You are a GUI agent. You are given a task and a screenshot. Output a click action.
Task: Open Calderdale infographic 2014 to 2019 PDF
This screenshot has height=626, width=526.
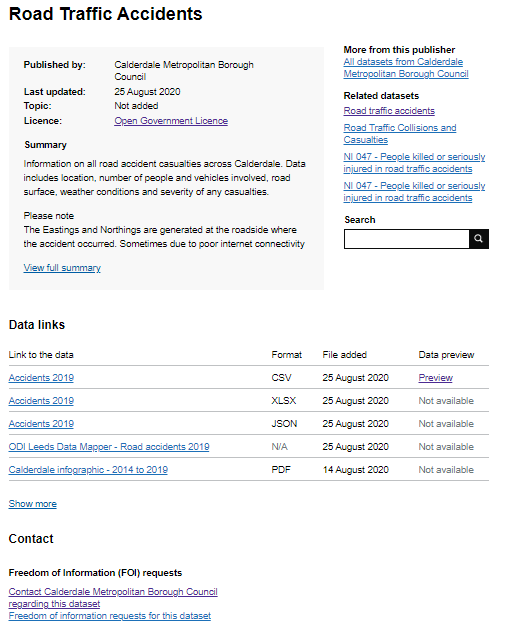pyautogui.click(x=88, y=470)
